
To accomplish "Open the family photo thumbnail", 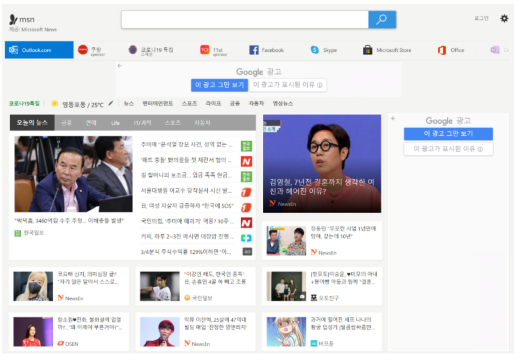I will point(286,286).
